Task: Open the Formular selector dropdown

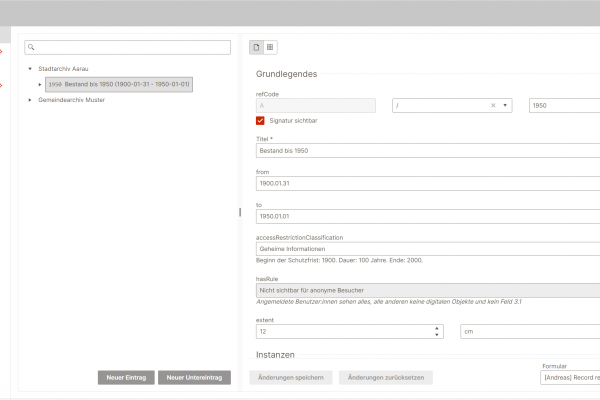Action: point(570,377)
